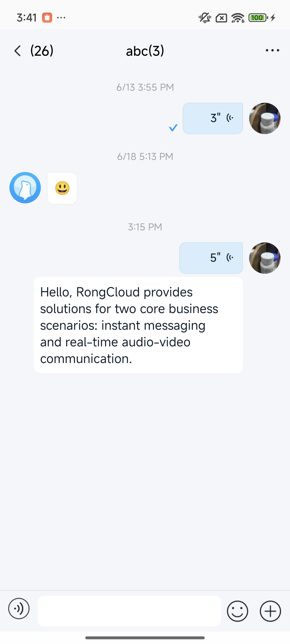
Task: Tap the message text input field
Action: point(129,611)
